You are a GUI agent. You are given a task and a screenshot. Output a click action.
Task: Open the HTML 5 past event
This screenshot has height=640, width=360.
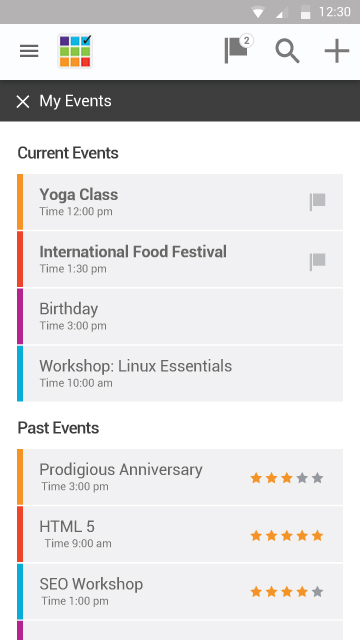180,534
